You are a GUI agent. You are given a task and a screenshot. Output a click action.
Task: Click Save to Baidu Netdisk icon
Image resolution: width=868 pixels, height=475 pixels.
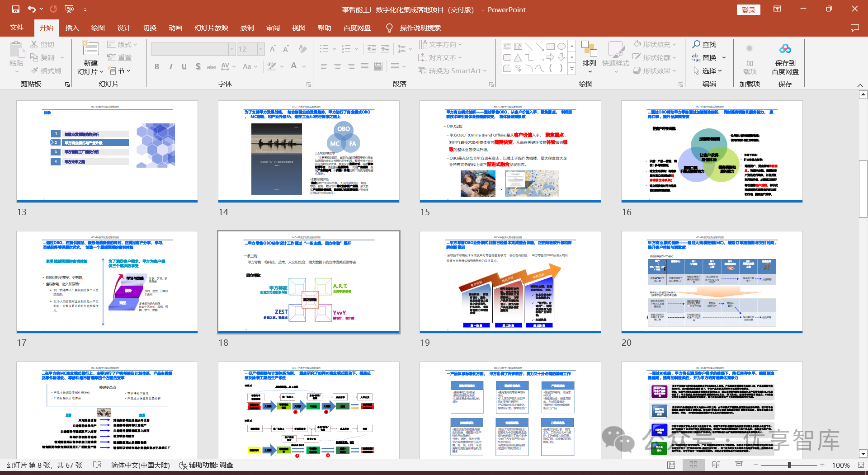[785, 49]
